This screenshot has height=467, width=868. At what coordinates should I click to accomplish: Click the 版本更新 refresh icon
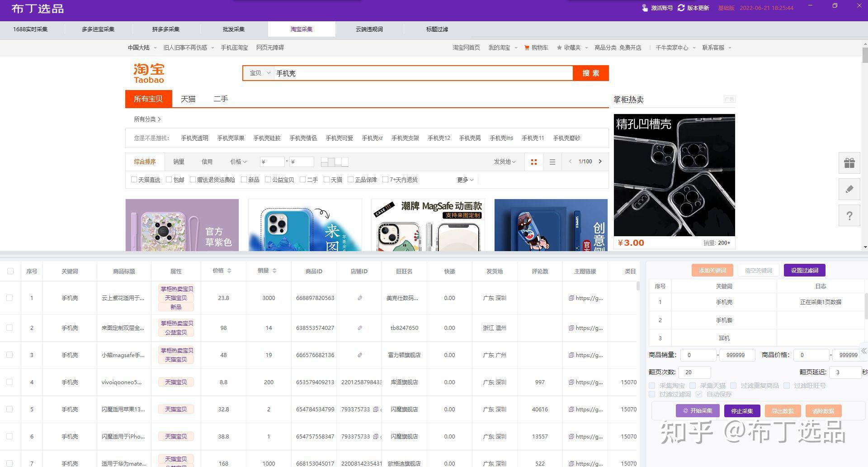point(681,8)
